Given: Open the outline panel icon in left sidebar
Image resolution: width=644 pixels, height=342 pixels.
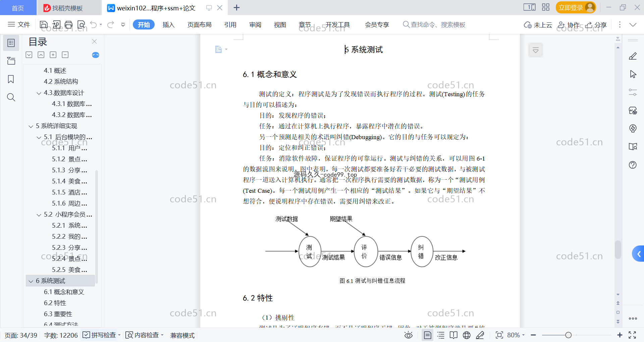Looking at the screenshot, I should (11, 43).
